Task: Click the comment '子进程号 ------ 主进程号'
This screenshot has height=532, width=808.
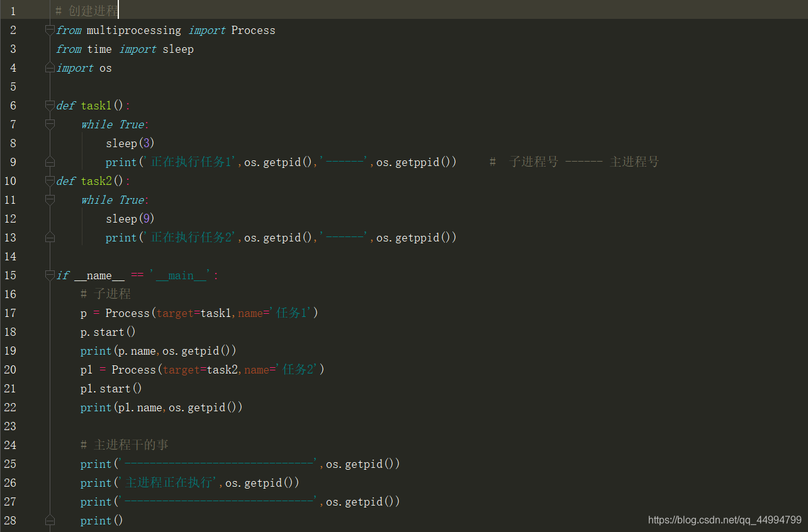Action: pyautogui.click(x=584, y=162)
